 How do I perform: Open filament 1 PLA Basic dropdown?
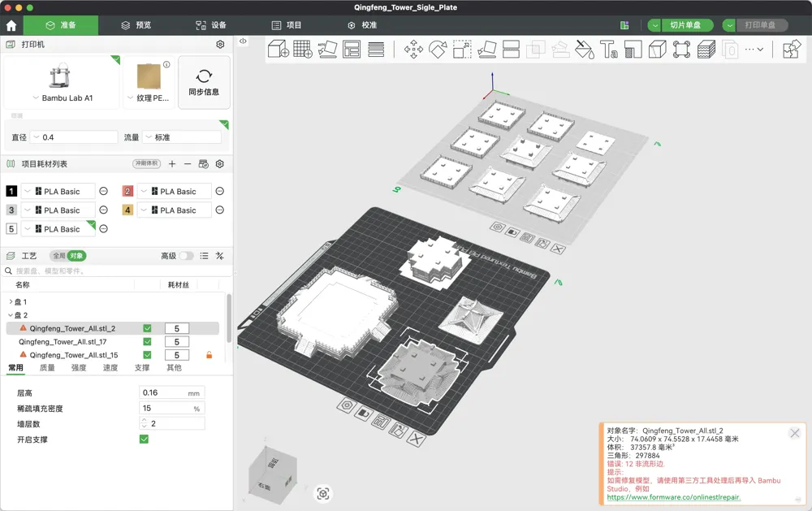click(x=58, y=191)
